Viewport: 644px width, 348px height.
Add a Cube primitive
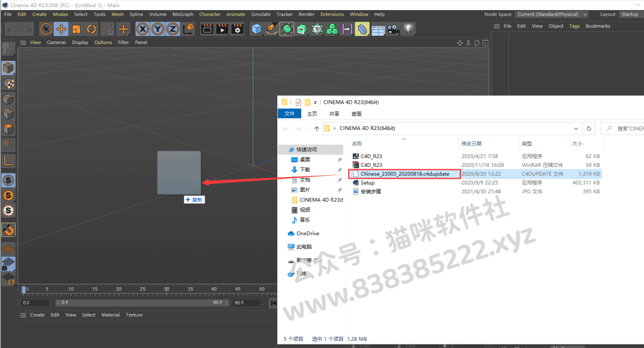pos(256,29)
